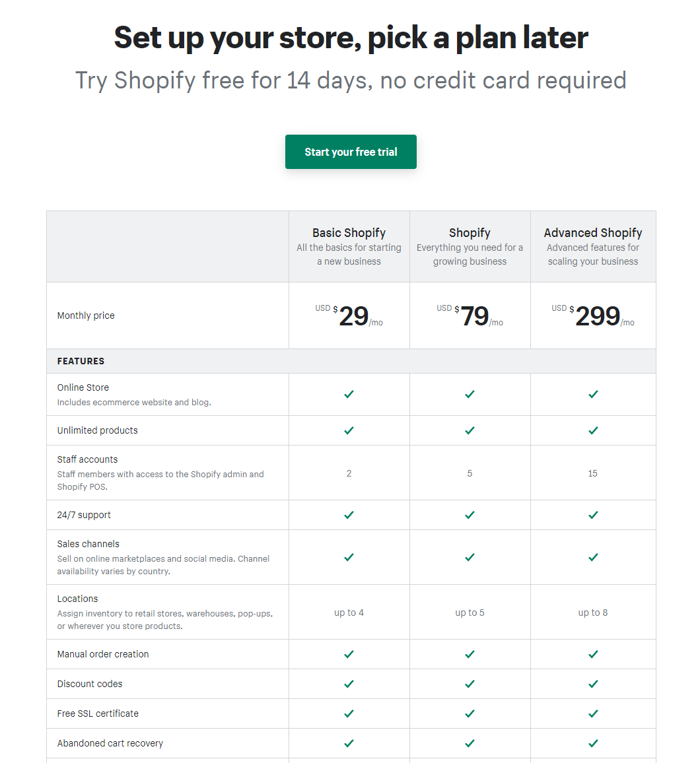Select the Basic Shopify plan heading

coord(349,232)
